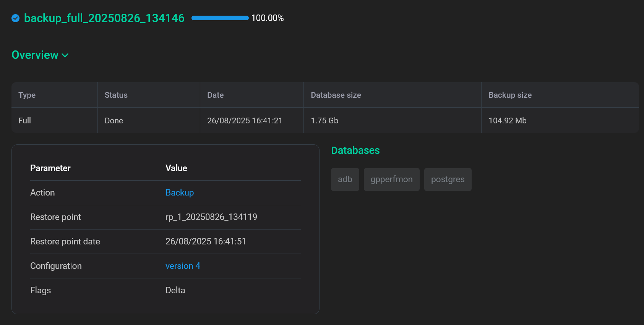Click the Delta flags value
Screen dimensions: 644x325
pyautogui.click(x=175, y=290)
